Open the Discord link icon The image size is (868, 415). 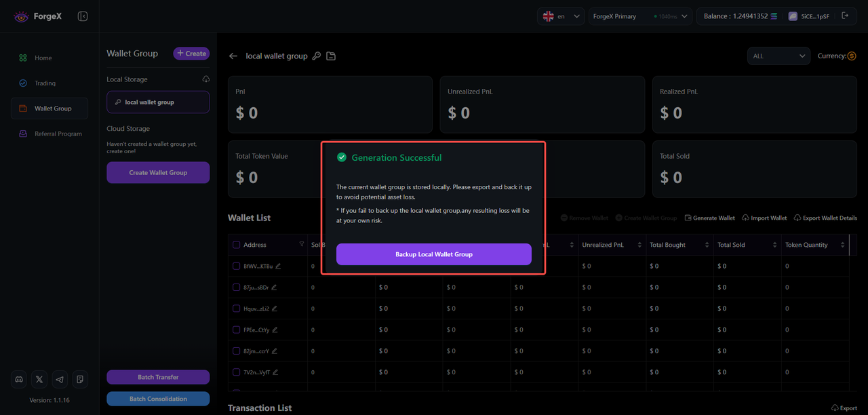[19, 379]
